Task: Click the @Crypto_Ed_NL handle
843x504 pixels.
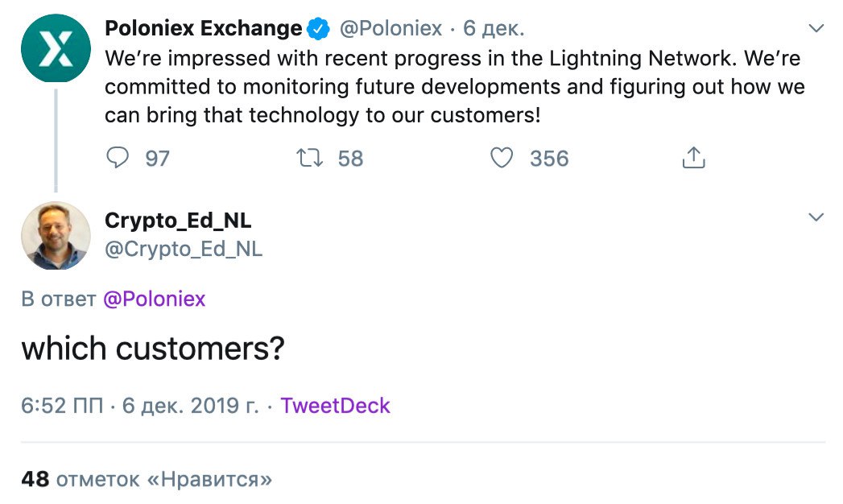Action: (x=184, y=249)
